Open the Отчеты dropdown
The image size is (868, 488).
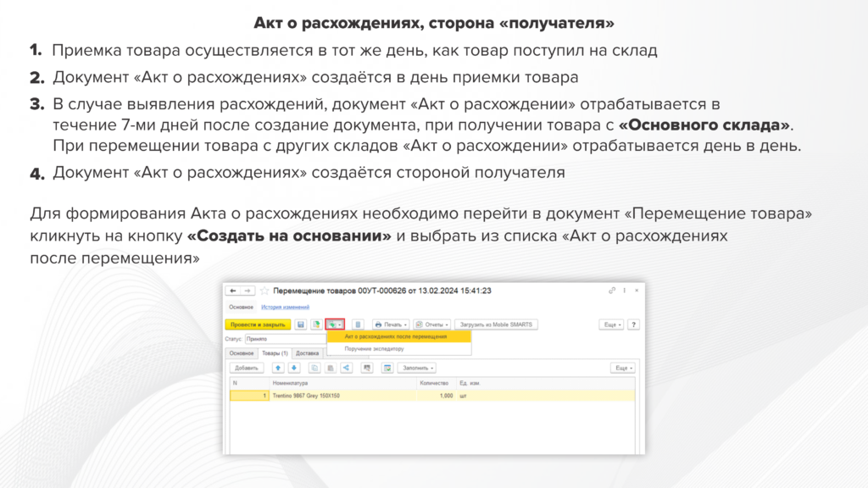point(431,324)
